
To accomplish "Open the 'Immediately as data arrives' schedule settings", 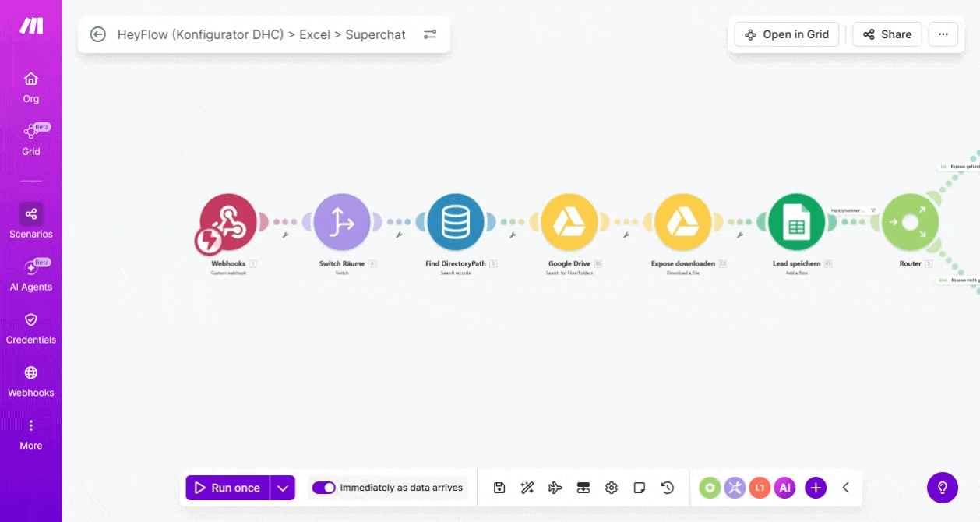I will click(401, 488).
